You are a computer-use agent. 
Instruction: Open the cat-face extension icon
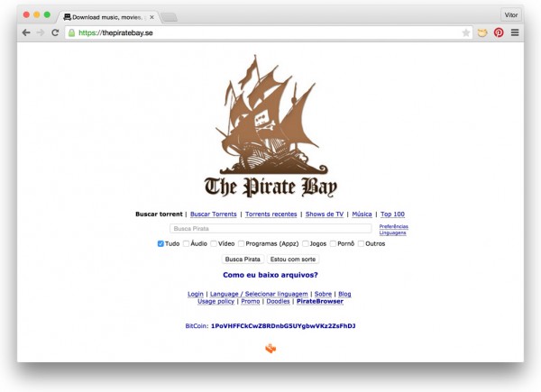tap(482, 32)
